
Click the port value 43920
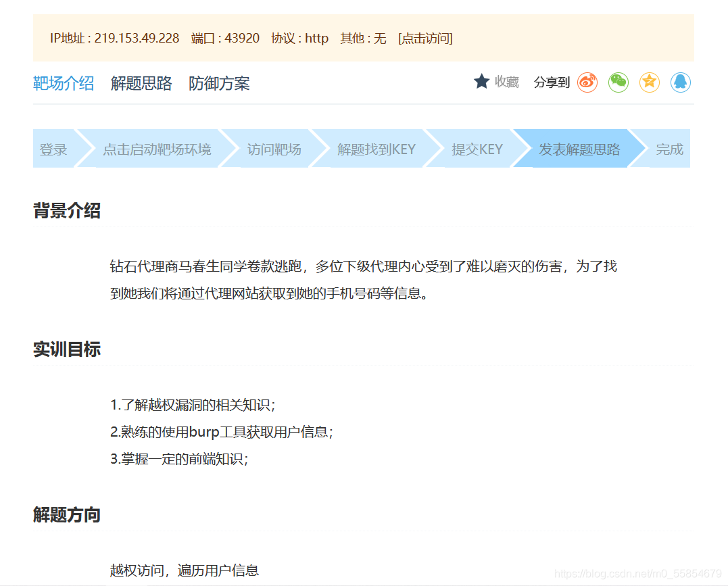[x=242, y=38]
